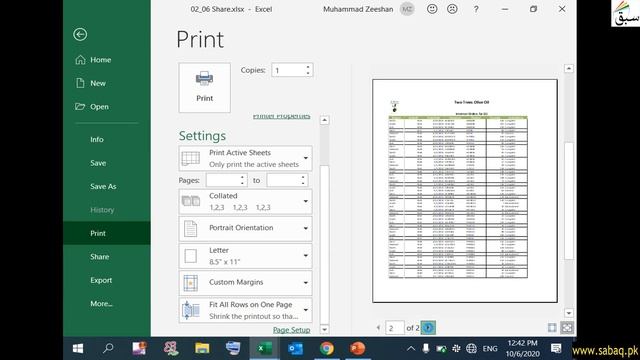Open the taskbar app with screwdriver icon

pyautogui.click(x=233, y=348)
